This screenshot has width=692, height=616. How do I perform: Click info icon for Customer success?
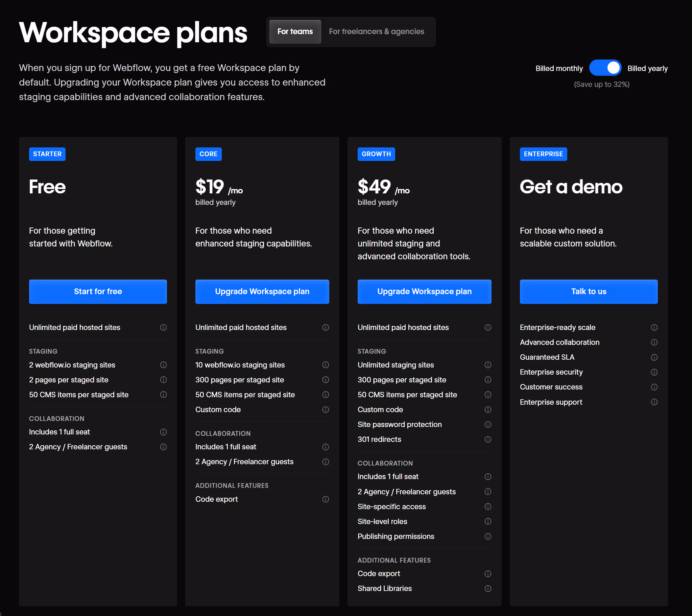click(x=654, y=387)
